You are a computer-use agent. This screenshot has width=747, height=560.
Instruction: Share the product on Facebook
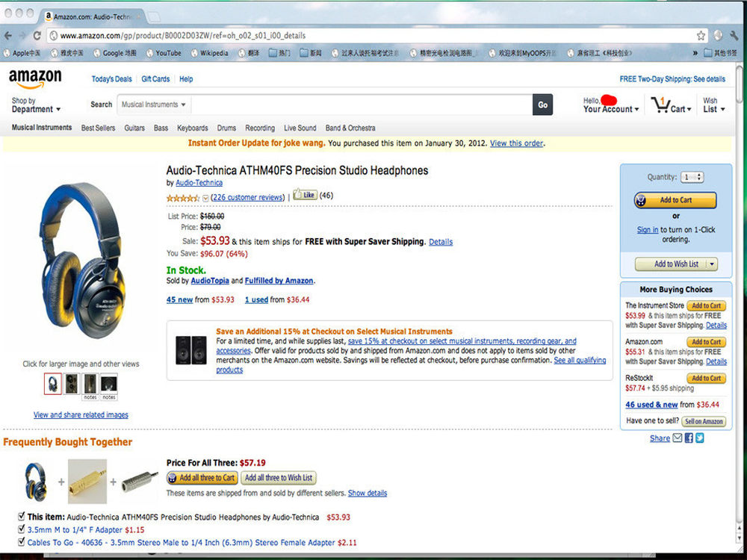(x=689, y=438)
